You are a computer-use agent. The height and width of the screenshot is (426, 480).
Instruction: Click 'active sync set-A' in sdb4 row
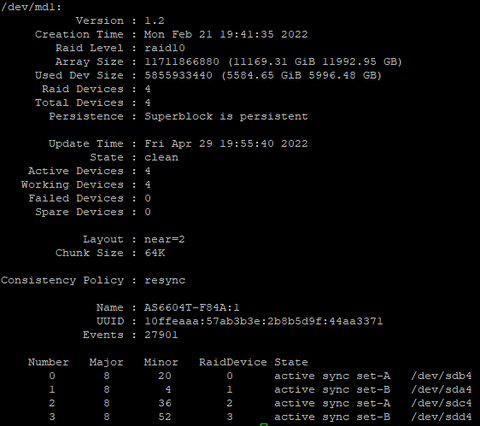tap(332, 376)
